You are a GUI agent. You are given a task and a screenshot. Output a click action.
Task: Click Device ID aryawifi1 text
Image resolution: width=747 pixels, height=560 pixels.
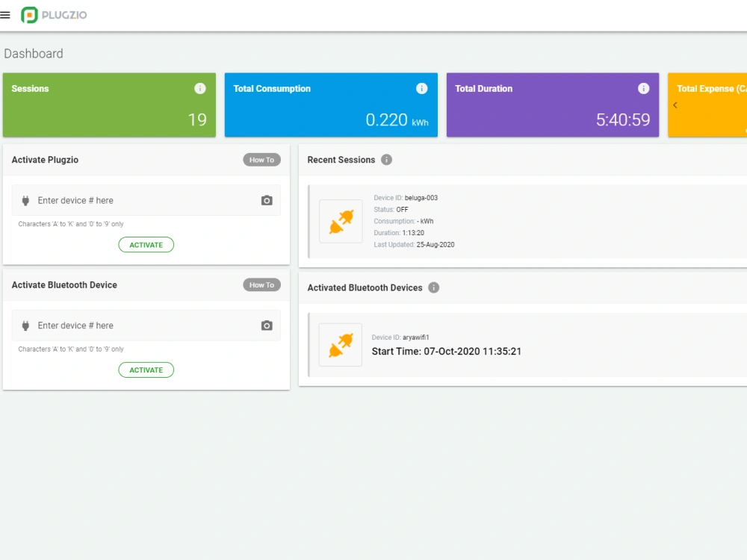[x=400, y=337]
